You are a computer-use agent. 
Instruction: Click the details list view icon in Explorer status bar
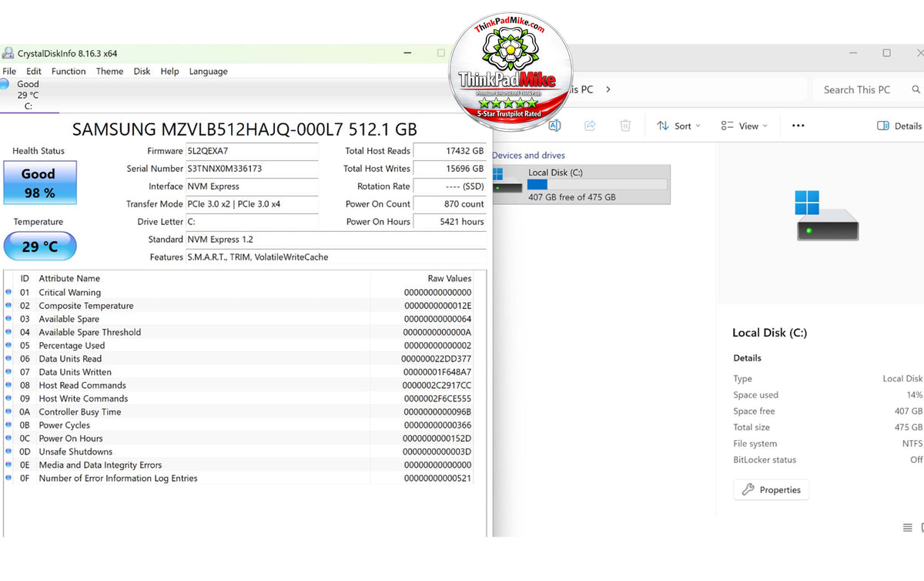coord(908,528)
